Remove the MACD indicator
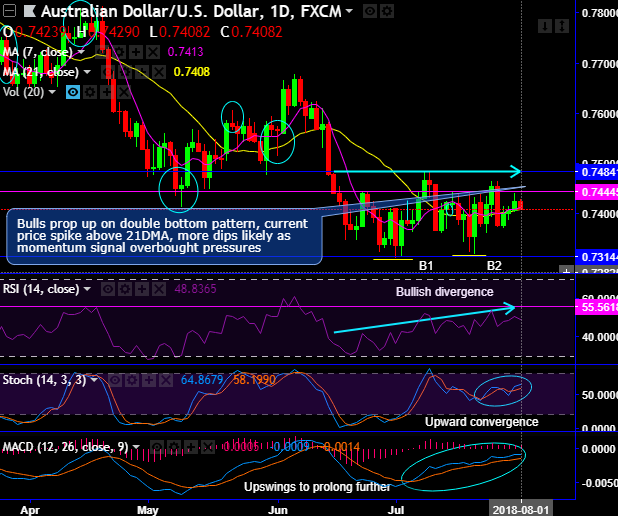 point(208,447)
